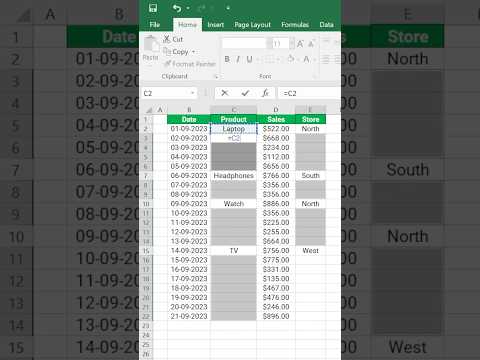This screenshot has height=360, width=480.
Task: Select the Product header cell
Action: 234,119
